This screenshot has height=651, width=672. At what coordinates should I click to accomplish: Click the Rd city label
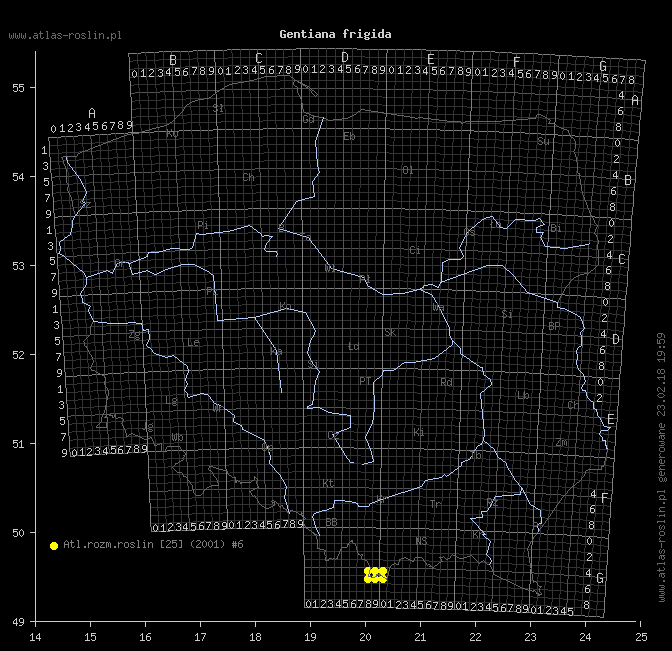point(447,382)
